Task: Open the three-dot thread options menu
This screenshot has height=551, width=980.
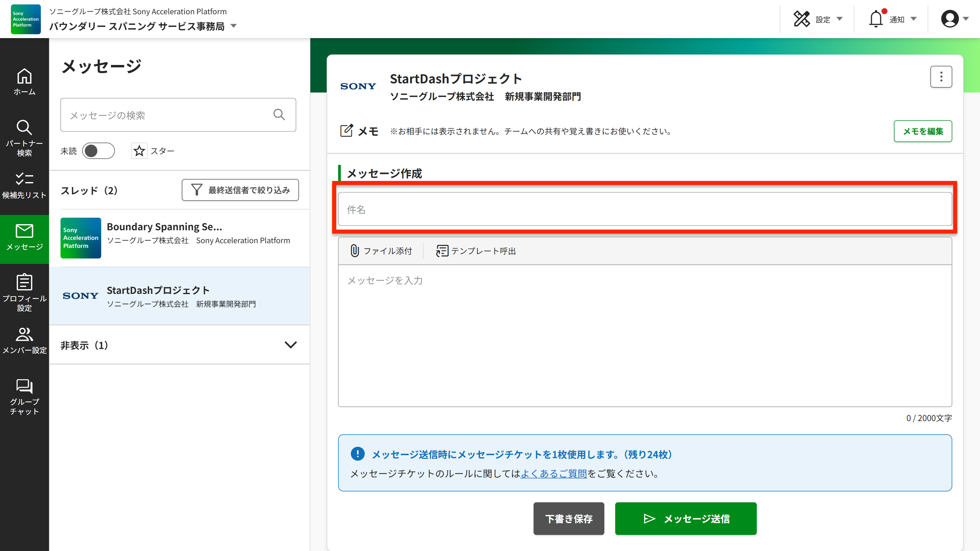Action: [x=941, y=77]
